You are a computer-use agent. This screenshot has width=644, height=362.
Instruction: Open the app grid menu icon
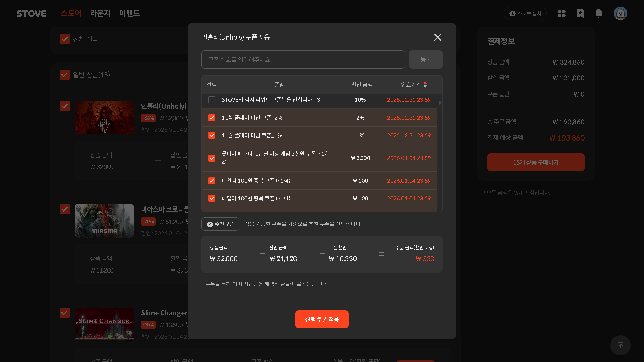point(561,14)
